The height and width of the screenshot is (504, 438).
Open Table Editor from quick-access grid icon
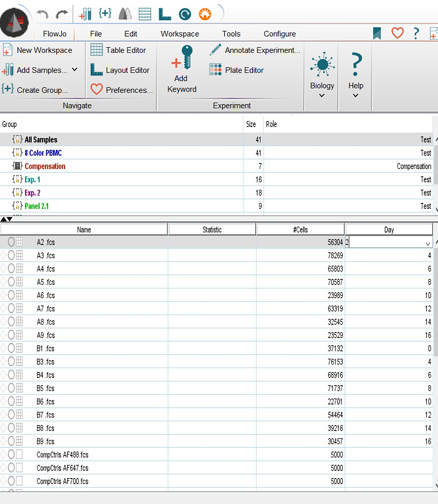click(145, 14)
